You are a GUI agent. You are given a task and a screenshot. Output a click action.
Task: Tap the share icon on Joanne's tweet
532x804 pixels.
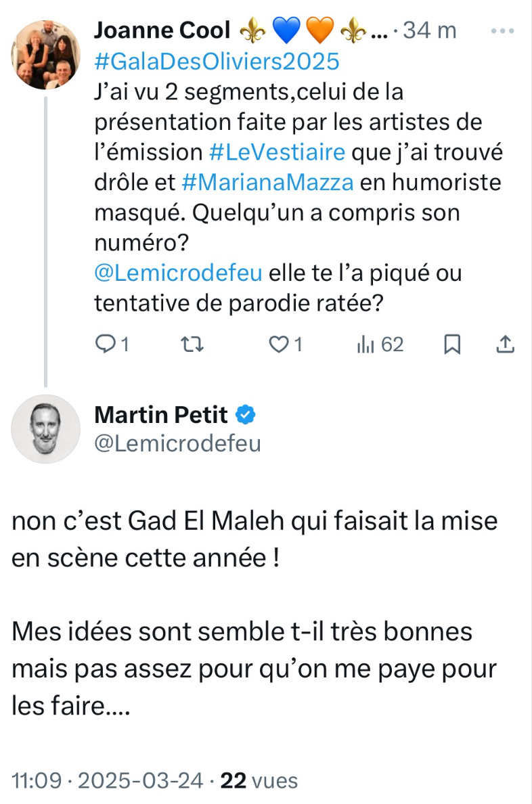pos(506,344)
